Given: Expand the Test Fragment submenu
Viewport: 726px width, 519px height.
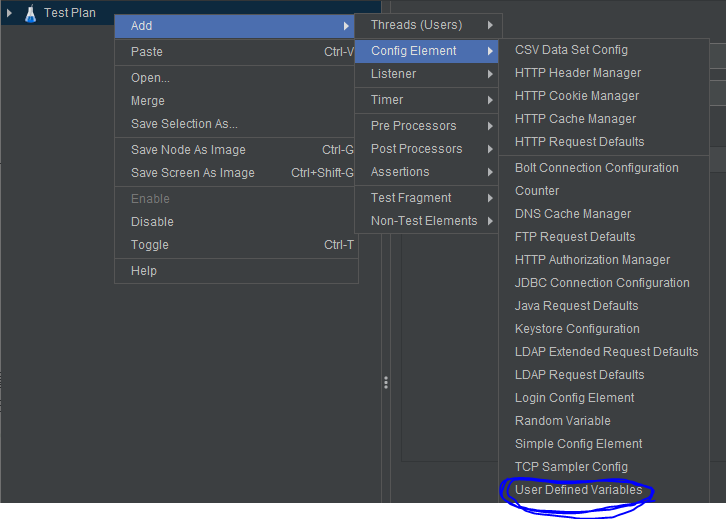Looking at the screenshot, I should (426, 198).
